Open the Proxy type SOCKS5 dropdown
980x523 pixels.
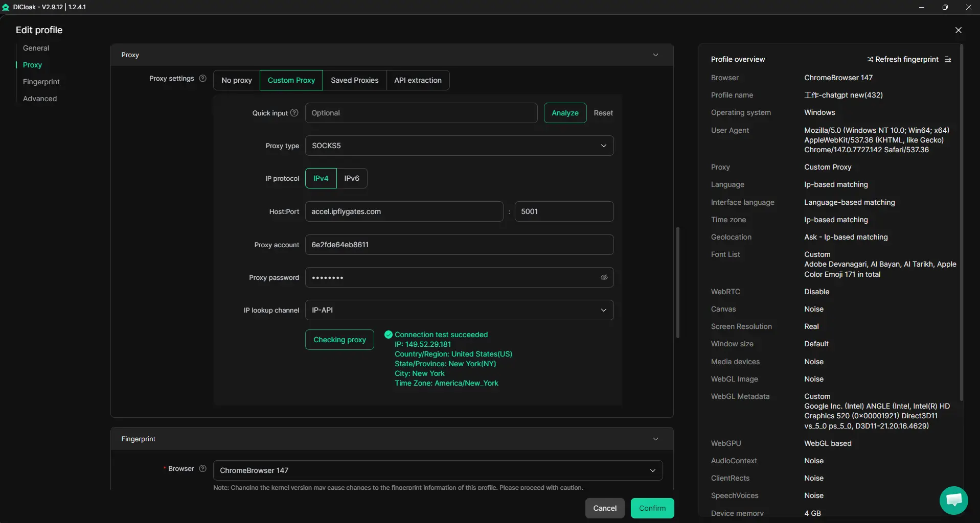click(459, 146)
